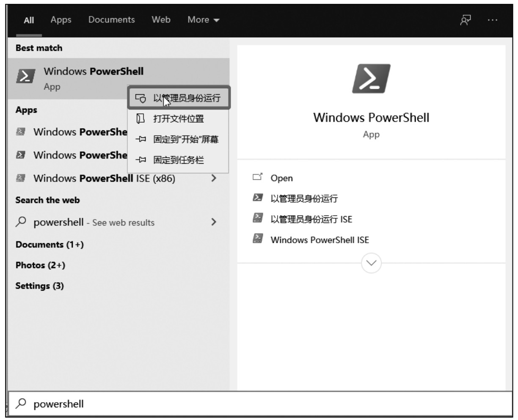Image resolution: width=518 pixels, height=420 pixels.
Task: Click powershell - See web results
Action: 94,222
